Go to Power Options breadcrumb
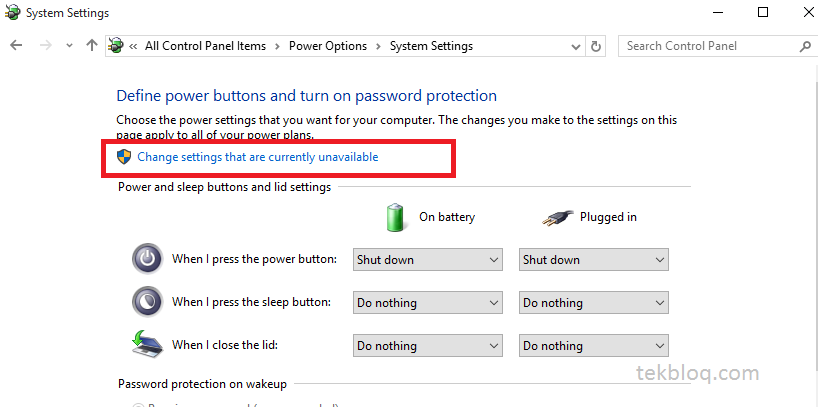The height and width of the screenshot is (407, 818). (328, 46)
